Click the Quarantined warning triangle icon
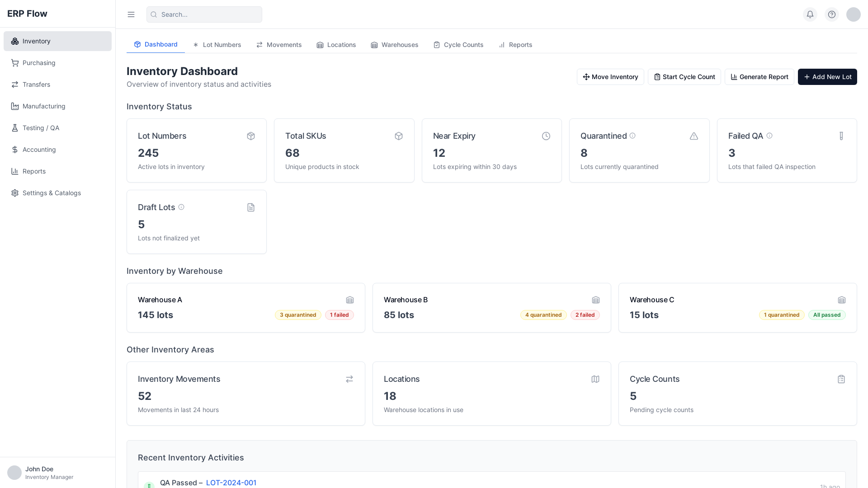 [x=694, y=136]
